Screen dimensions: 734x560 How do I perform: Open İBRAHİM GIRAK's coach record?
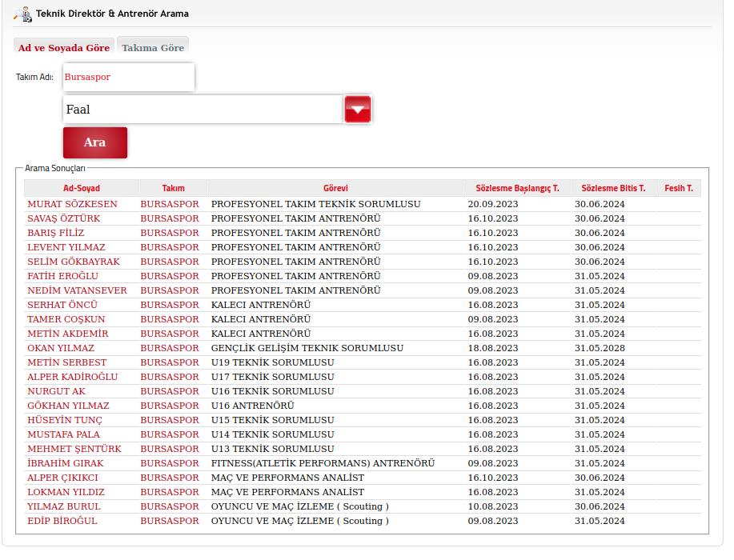(x=66, y=463)
